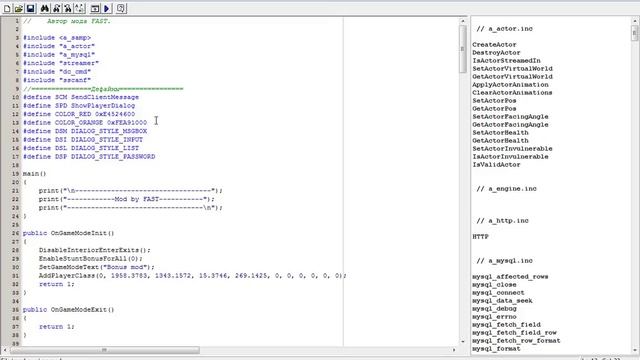Select GetActorPos in the function list
The image size is (640, 360).
coord(494,109)
